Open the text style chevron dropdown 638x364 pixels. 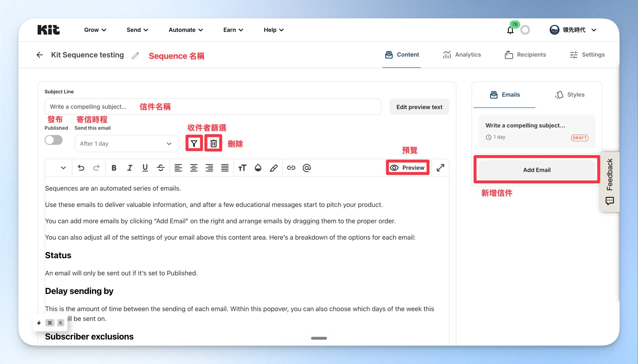63,168
